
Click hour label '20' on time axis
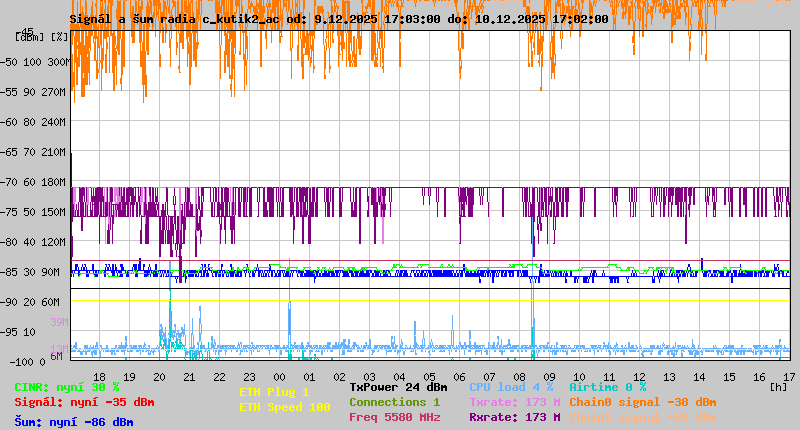[x=160, y=377]
